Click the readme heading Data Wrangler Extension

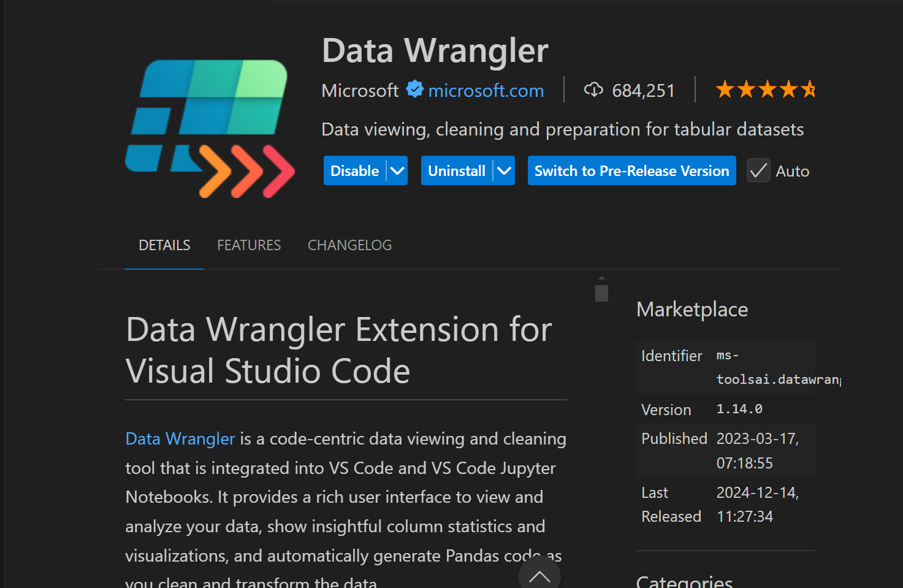[339, 350]
